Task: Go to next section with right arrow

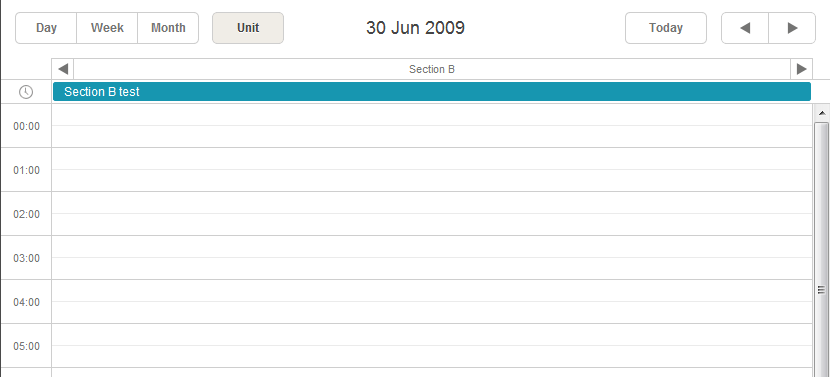Action: coord(801,69)
